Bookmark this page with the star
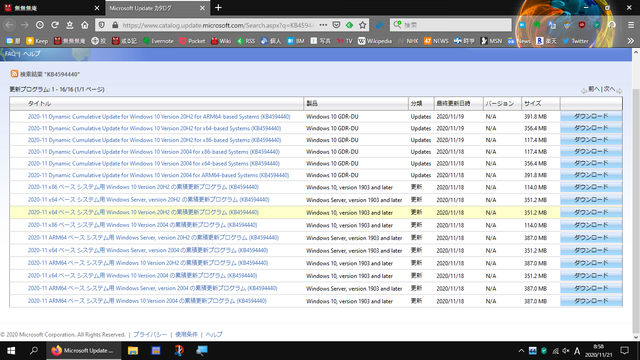Screen dimensions: 640x360 tap(362, 25)
